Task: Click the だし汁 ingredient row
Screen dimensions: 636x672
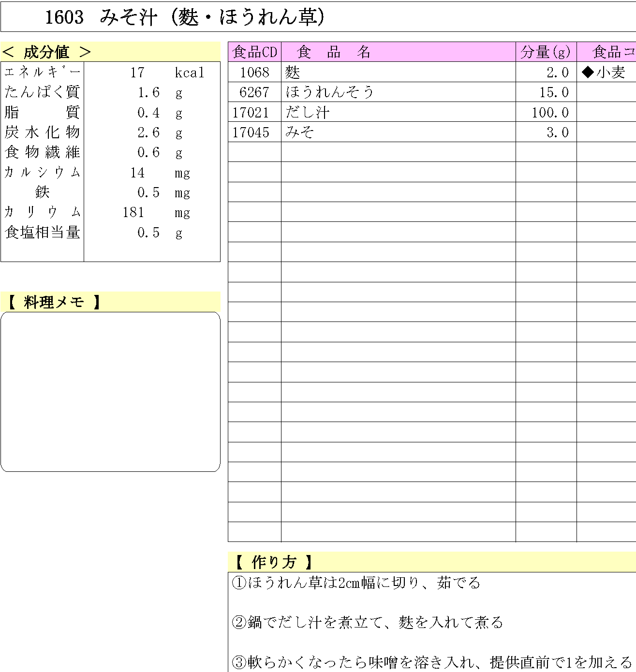Action: [308, 113]
